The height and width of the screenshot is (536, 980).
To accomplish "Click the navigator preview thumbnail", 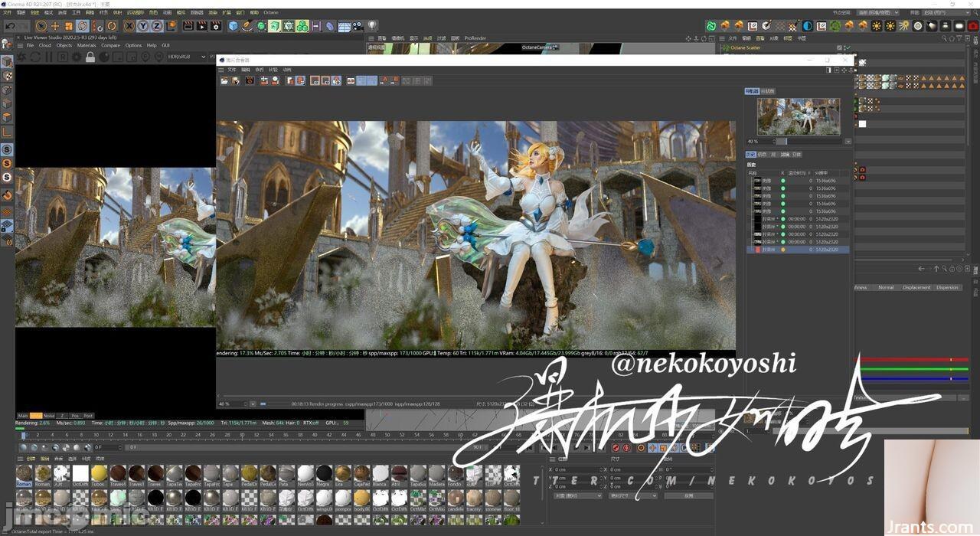I will tap(798, 116).
